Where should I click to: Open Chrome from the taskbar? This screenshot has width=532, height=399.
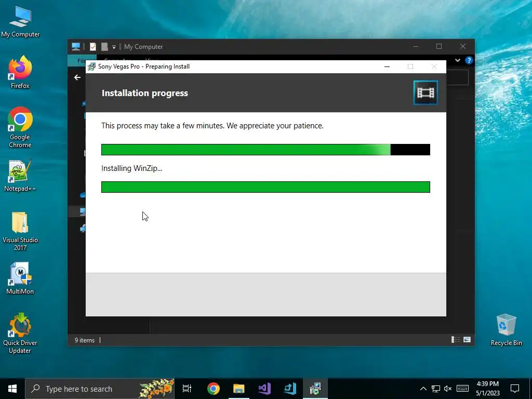tap(214, 389)
